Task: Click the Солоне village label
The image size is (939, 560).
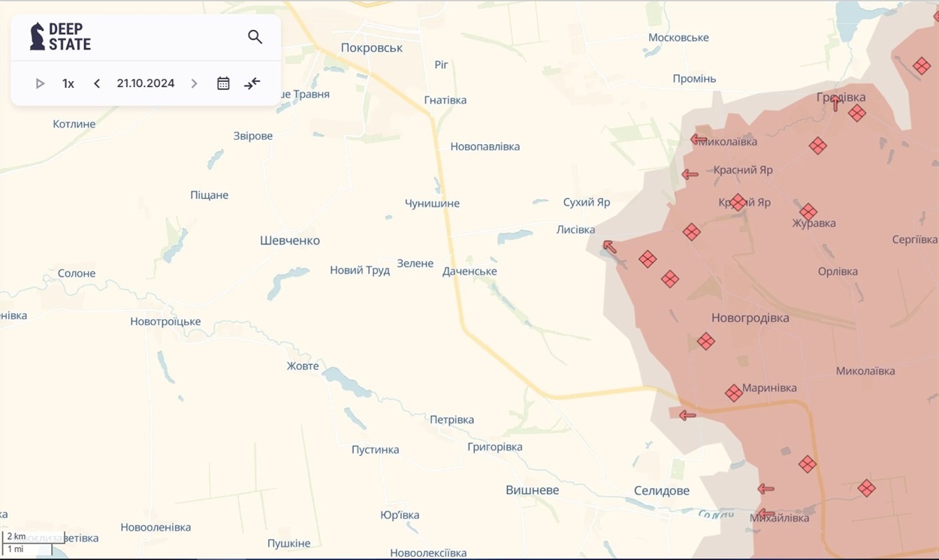Action: [77, 274]
